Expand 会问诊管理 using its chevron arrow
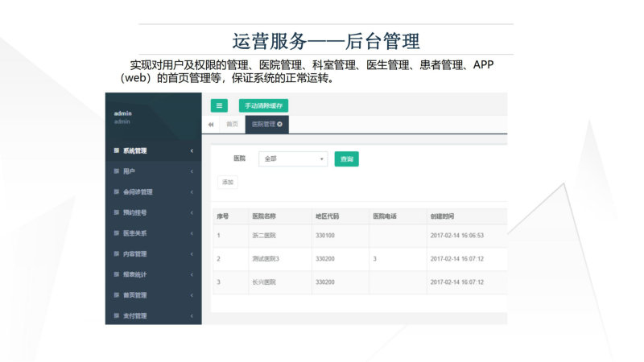 (192, 191)
